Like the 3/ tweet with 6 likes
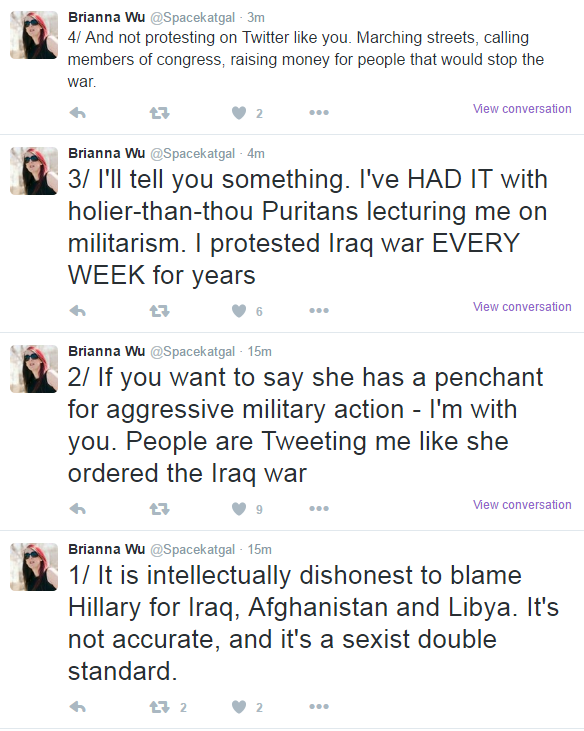The width and height of the screenshot is (584, 731). (x=239, y=311)
